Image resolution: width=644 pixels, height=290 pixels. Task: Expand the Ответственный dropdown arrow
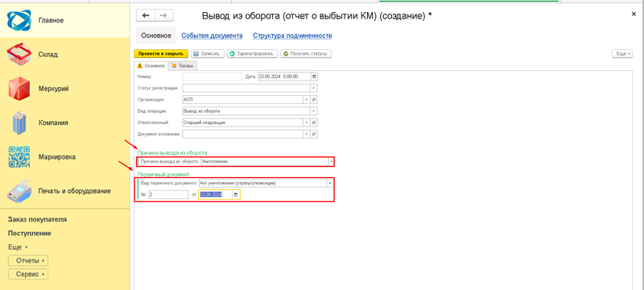pos(307,122)
